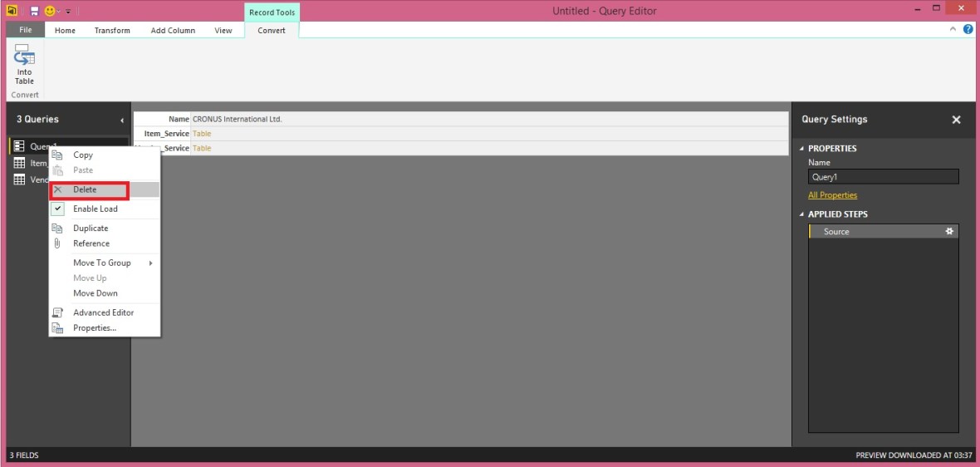Image resolution: width=980 pixels, height=467 pixels.
Task: Open the Table link in the third row
Action: coord(201,148)
